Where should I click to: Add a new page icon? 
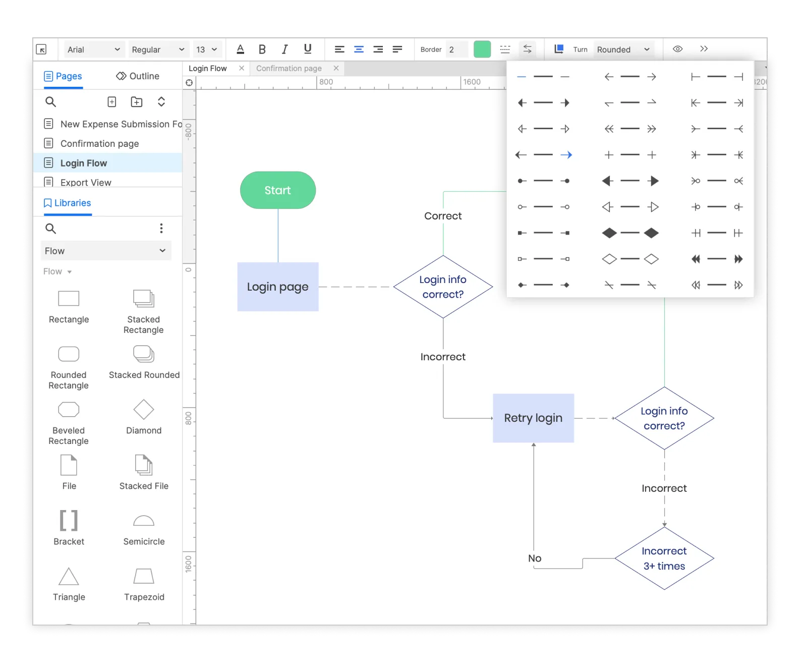[112, 102]
